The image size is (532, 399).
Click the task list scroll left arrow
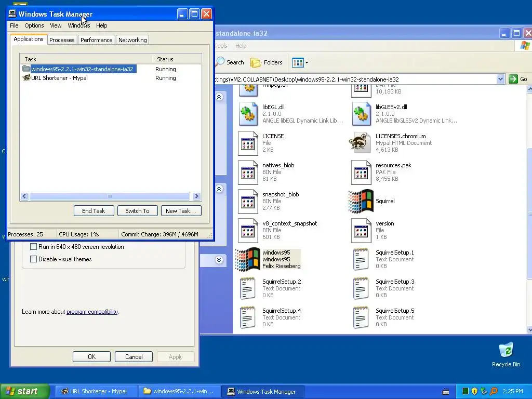coord(24,196)
